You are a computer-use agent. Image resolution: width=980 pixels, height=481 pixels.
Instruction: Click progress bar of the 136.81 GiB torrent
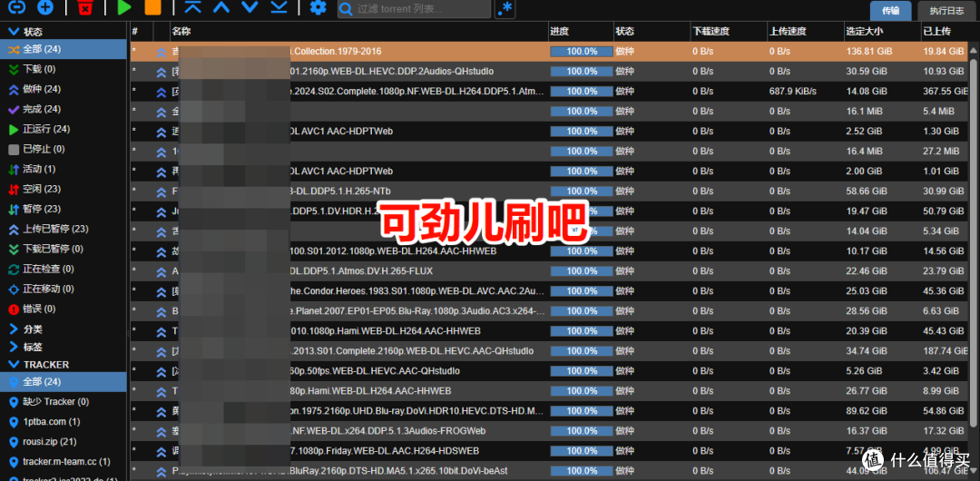click(x=582, y=52)
